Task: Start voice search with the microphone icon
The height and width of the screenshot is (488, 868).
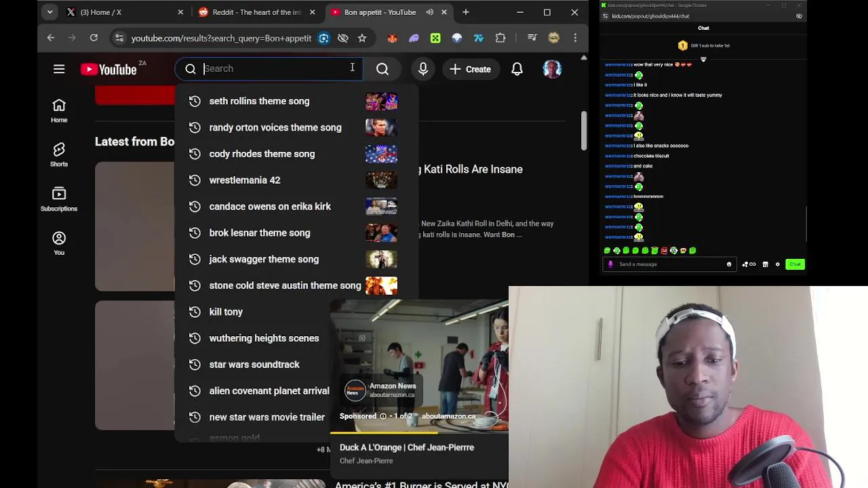Action: coord(423,69)
